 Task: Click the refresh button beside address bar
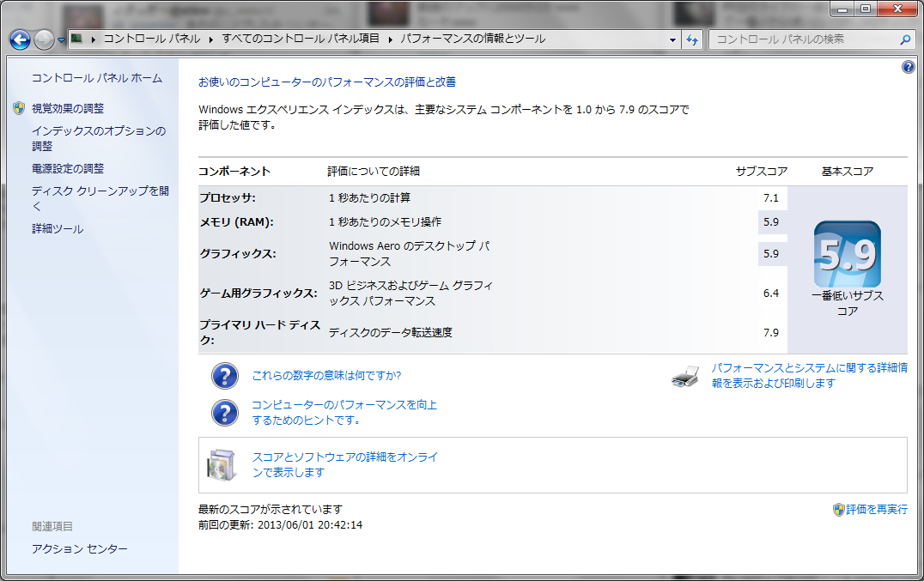tap(692, 40)
